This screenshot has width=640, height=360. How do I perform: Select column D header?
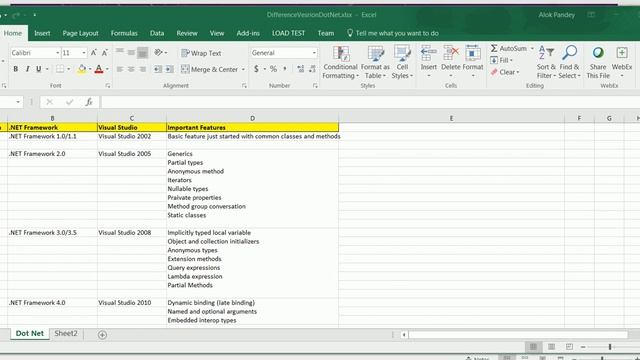click(x=252, y=118)
